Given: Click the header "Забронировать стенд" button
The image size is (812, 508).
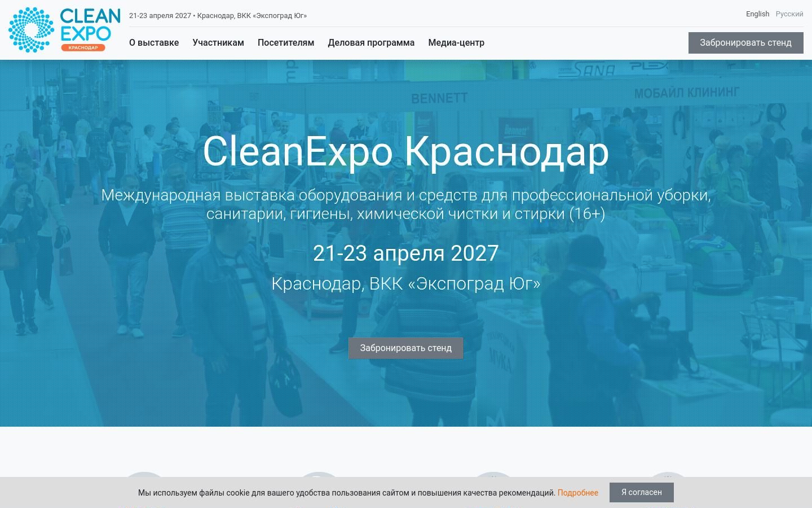Looking at the screenshot, I should [745, 43].
